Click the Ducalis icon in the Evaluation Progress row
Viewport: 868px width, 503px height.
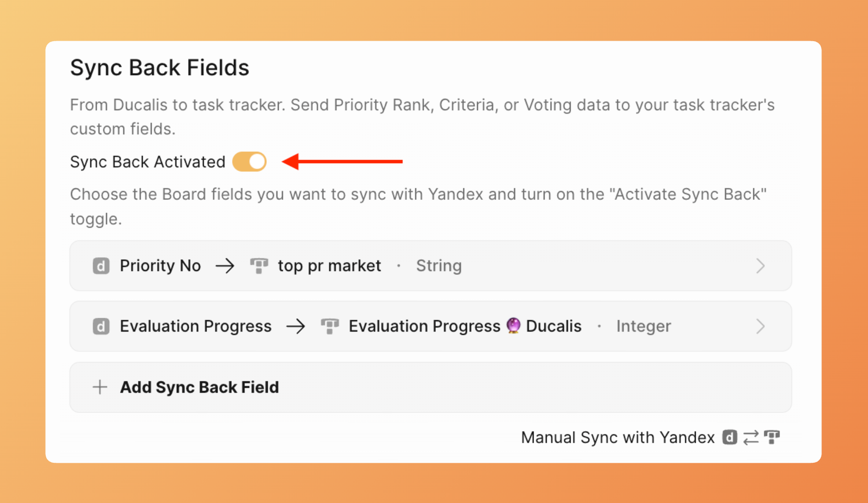point(101,326)
